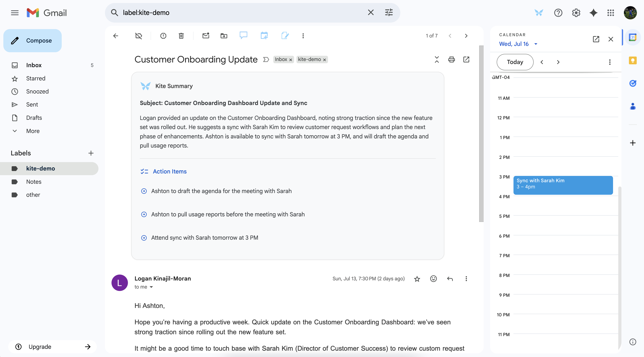Click the Compose button

32,40
